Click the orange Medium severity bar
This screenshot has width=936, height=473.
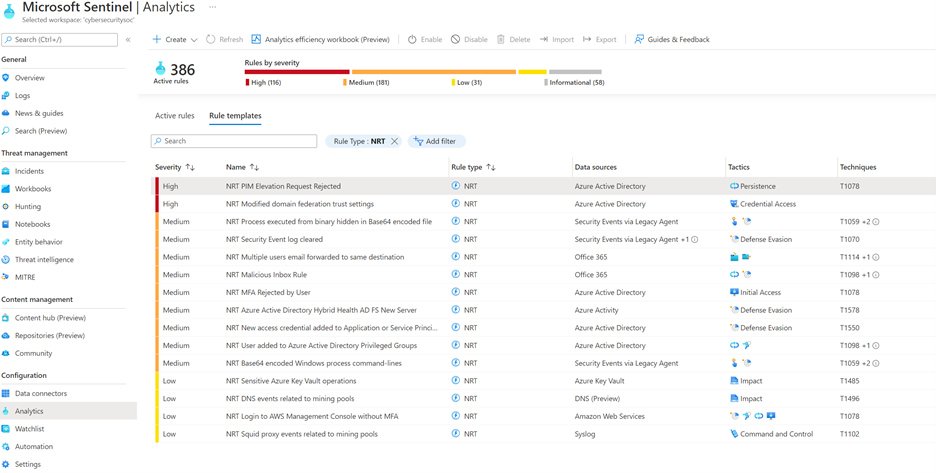tap(433, 72)
